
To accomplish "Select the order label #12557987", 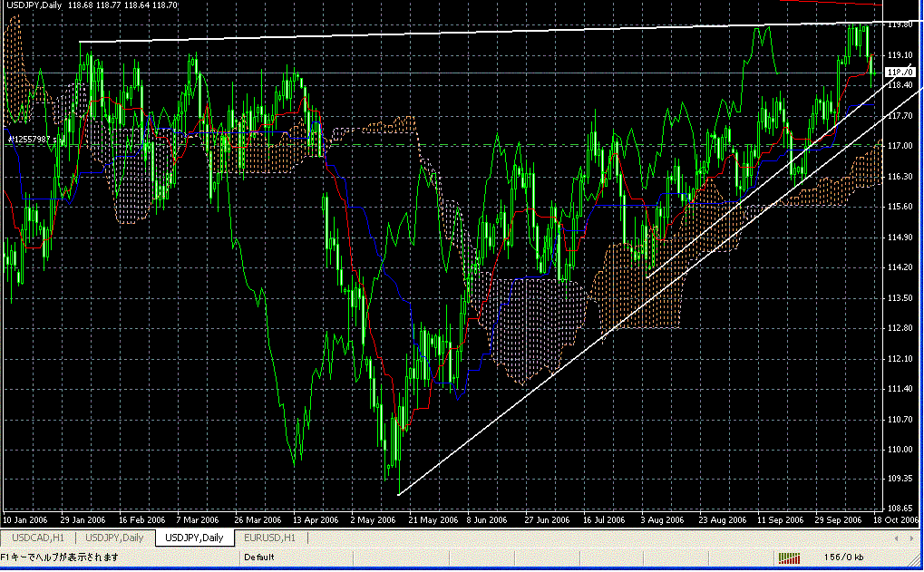I will click(36, 139).
